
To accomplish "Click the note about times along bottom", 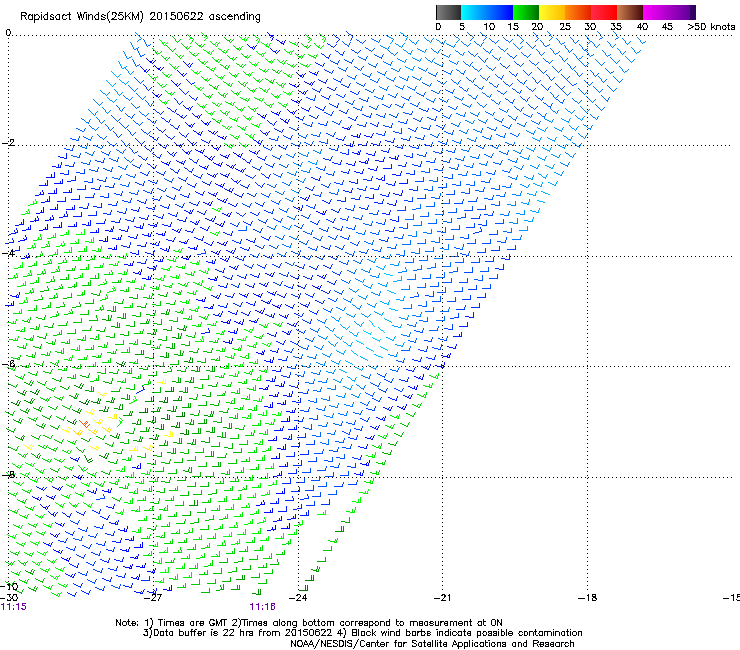I will [x=367, y=623].
